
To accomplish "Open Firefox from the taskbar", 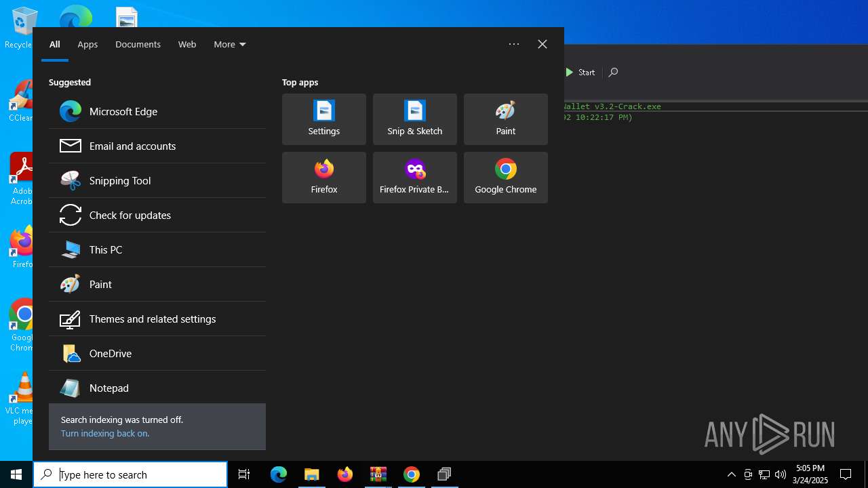I will [x=345, y=474].
